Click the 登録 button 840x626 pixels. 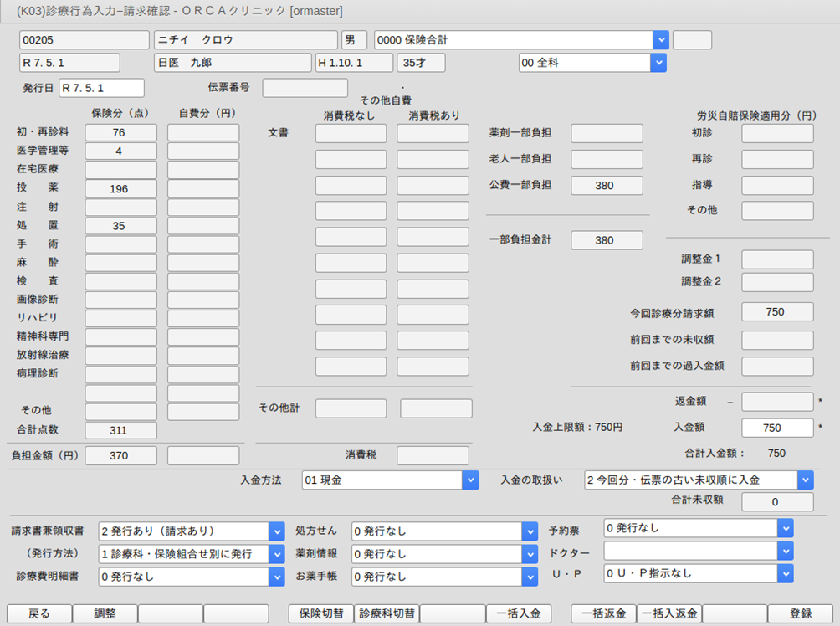(x=800, y=613)
